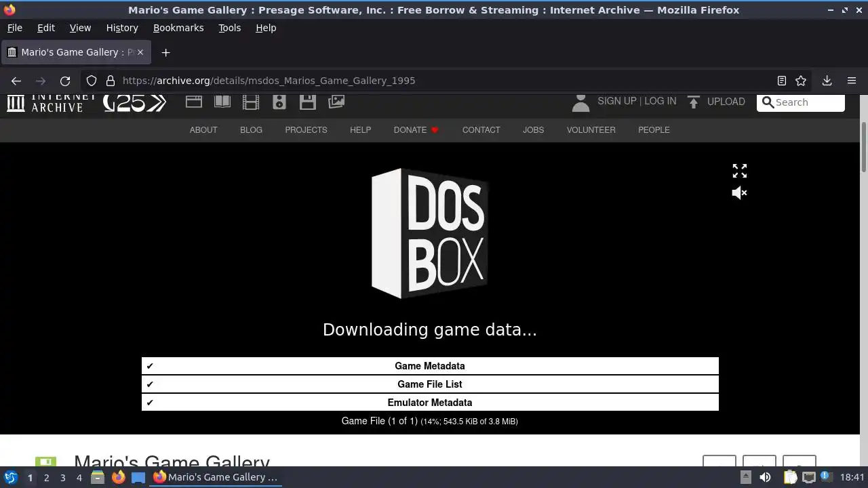Viewport: 868px width, 488px height.
Task: Open the network tray icon
Action: point(809,477)
